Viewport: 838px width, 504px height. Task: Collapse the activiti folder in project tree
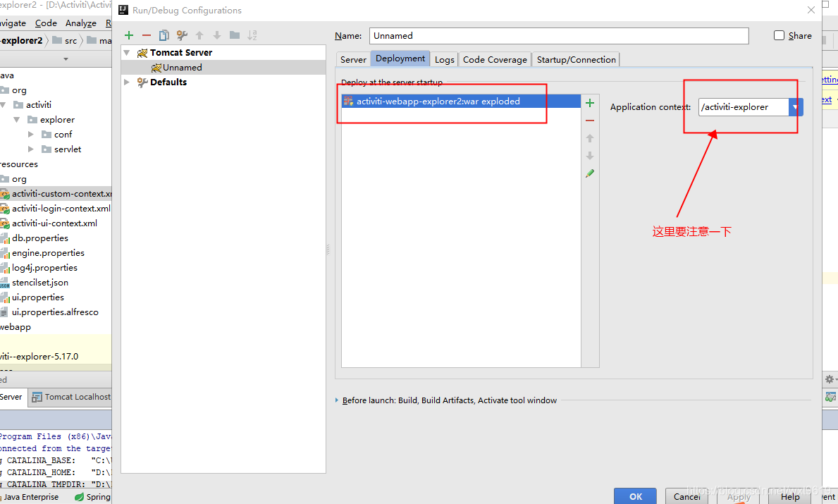click(4, 105)
